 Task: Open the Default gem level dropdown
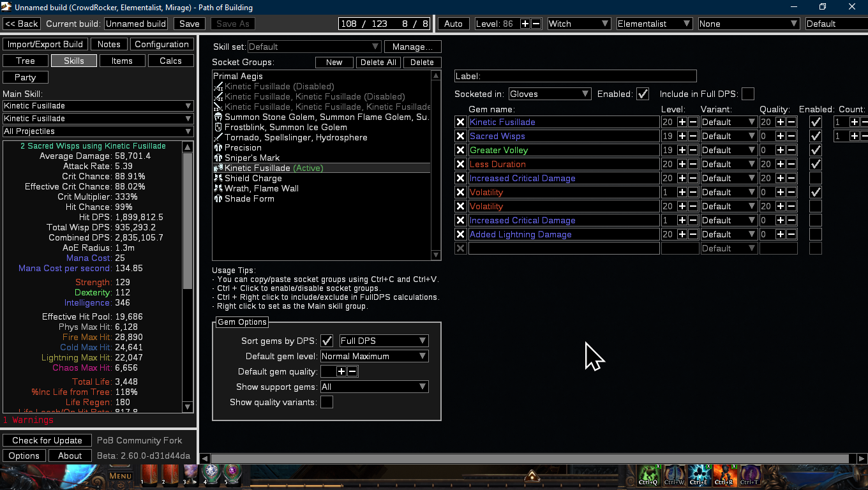[x=374, y=356]
